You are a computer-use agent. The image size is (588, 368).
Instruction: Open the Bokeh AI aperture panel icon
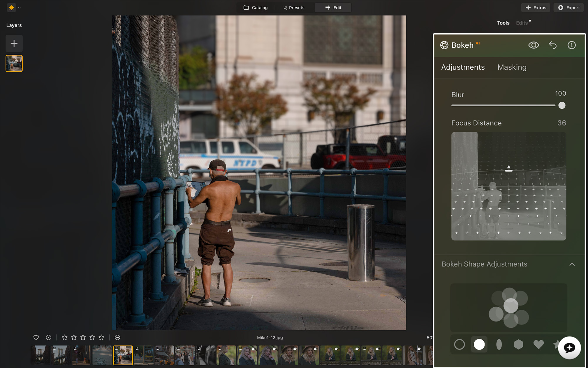point(444,45)
